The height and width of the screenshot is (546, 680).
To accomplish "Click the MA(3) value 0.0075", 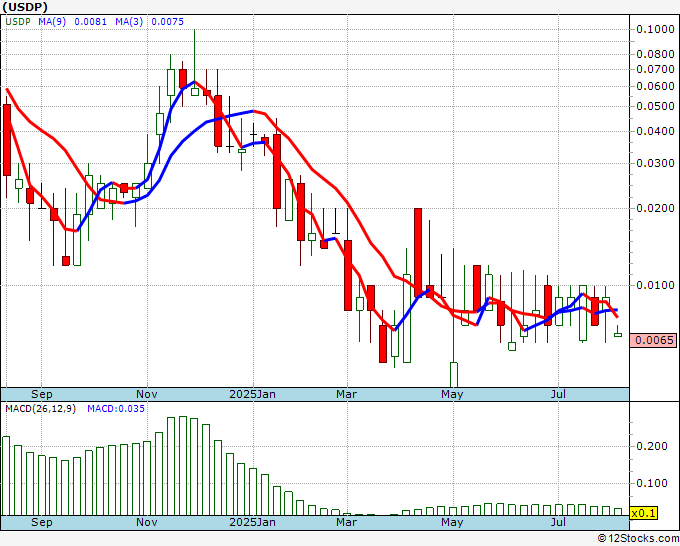I will [x=167, y=22].
